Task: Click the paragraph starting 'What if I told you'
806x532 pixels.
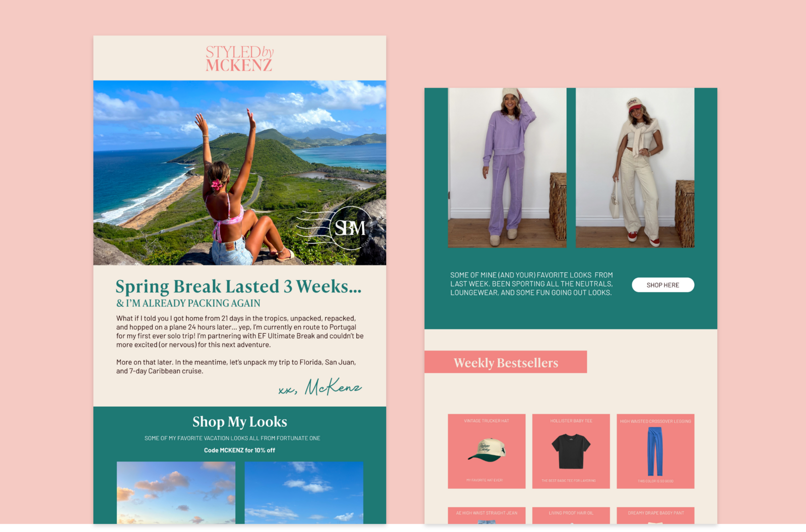Action: [240, 332]
